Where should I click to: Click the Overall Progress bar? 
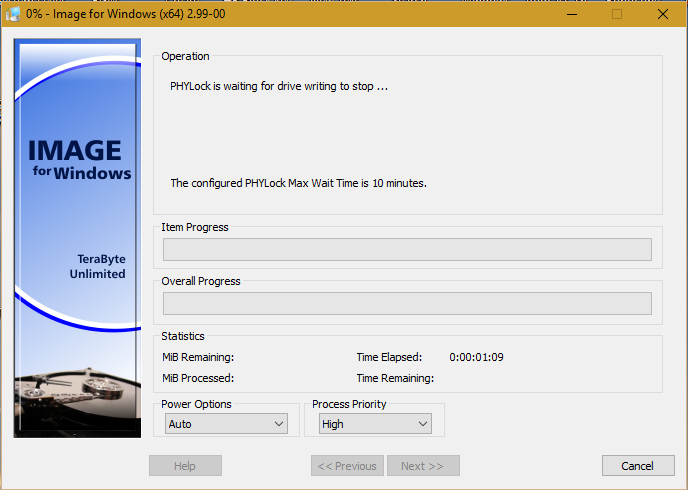(x=407, y=303)
